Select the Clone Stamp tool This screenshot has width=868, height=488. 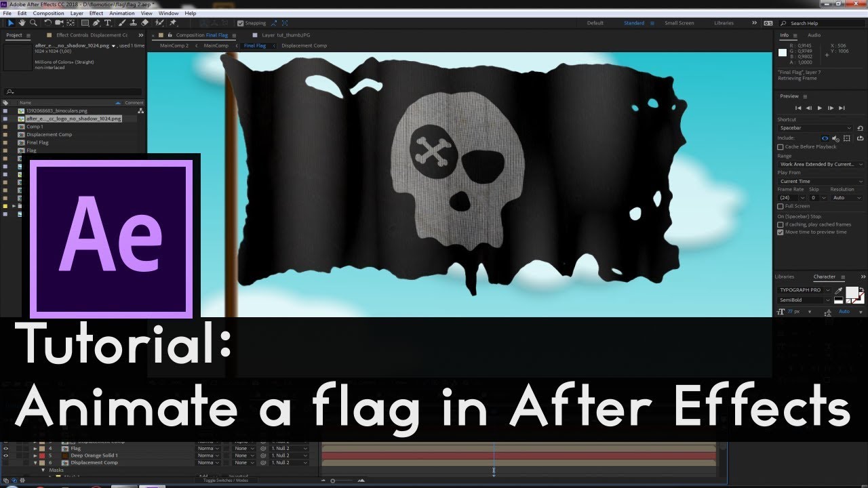(132, 22)
